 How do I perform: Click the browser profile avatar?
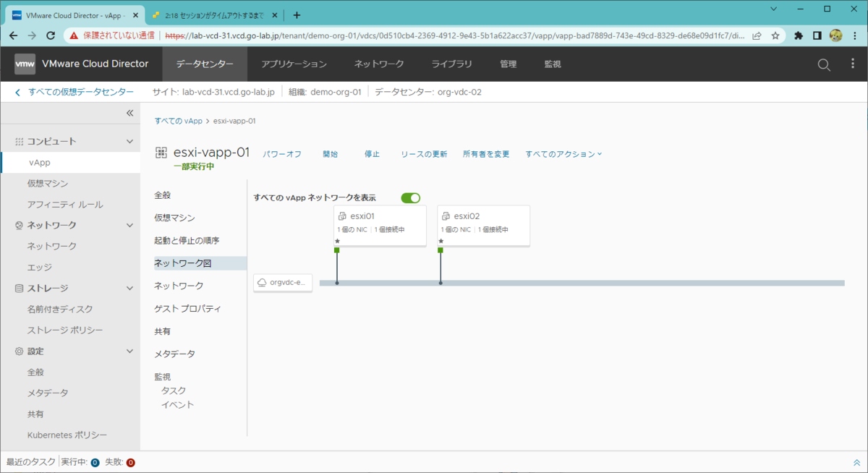pyautogui.click(x=835, y=35)
